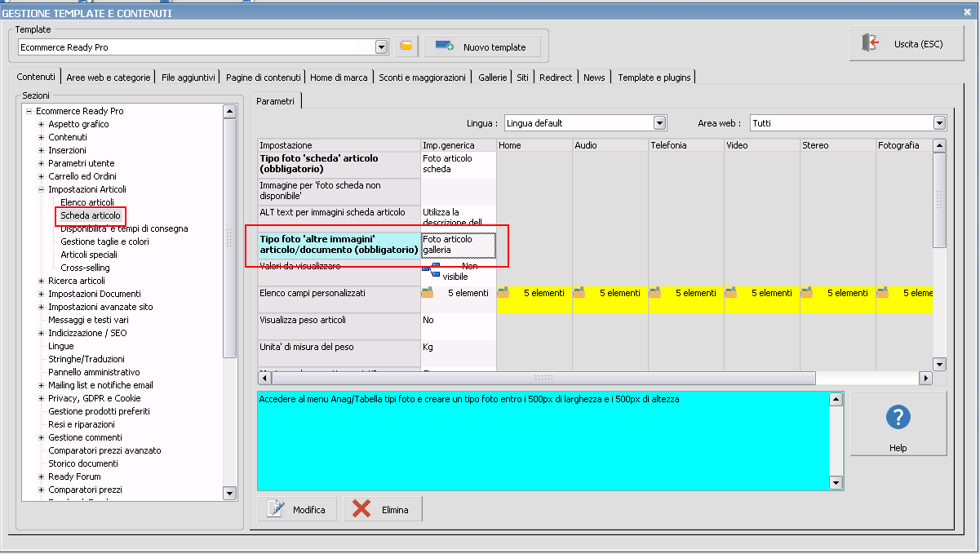Switch to Template e plugins tab
This screenshot has height=554, width=980.
coord(654,78)
